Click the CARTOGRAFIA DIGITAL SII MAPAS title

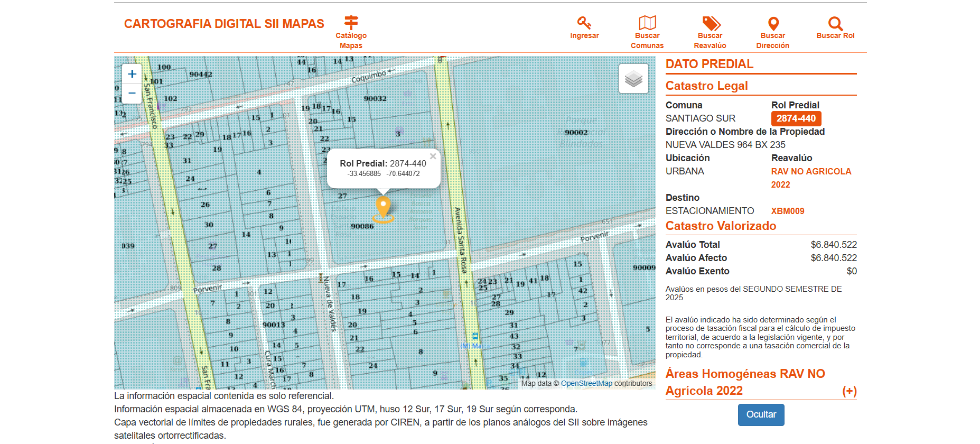pyautogui.click(x=224, y=24)
